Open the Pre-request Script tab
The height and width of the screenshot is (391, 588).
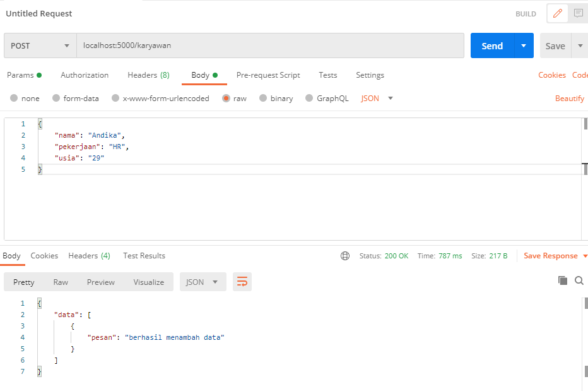pyautogui.click(x=268, y=75)
